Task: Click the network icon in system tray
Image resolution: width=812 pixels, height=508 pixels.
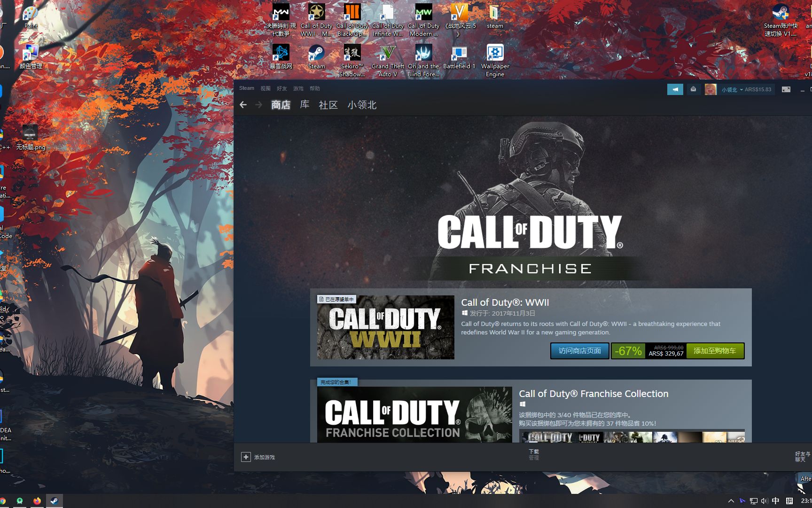Action: coord(753,501)
